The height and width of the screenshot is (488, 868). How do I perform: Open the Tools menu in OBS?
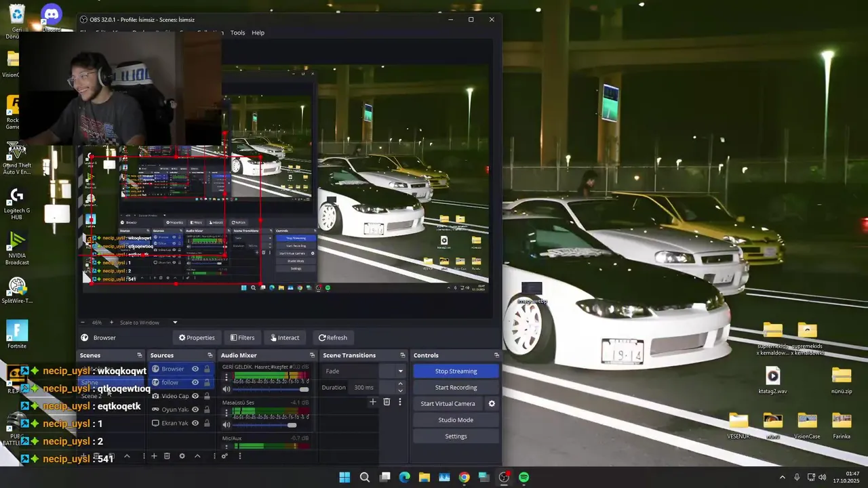(237, 33)
